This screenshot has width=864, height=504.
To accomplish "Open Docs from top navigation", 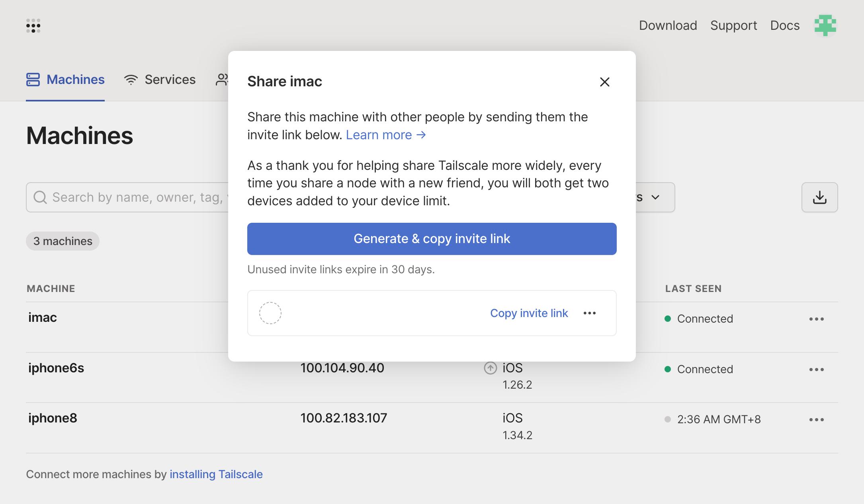I will pos(784,25).
